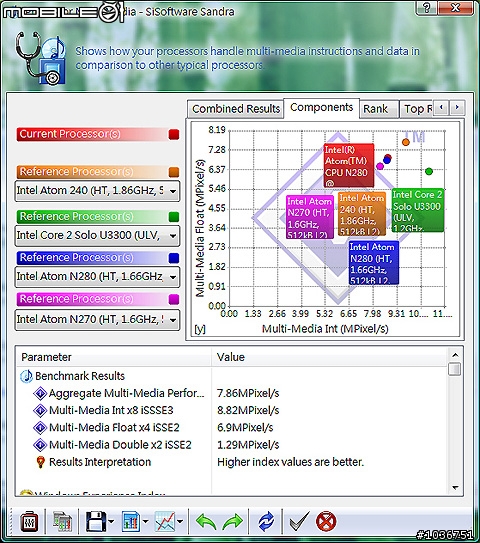Open the Intel Core 2 Solo U3300 dropdown
The image size is (480, 543).
click(x=97, y=236)
